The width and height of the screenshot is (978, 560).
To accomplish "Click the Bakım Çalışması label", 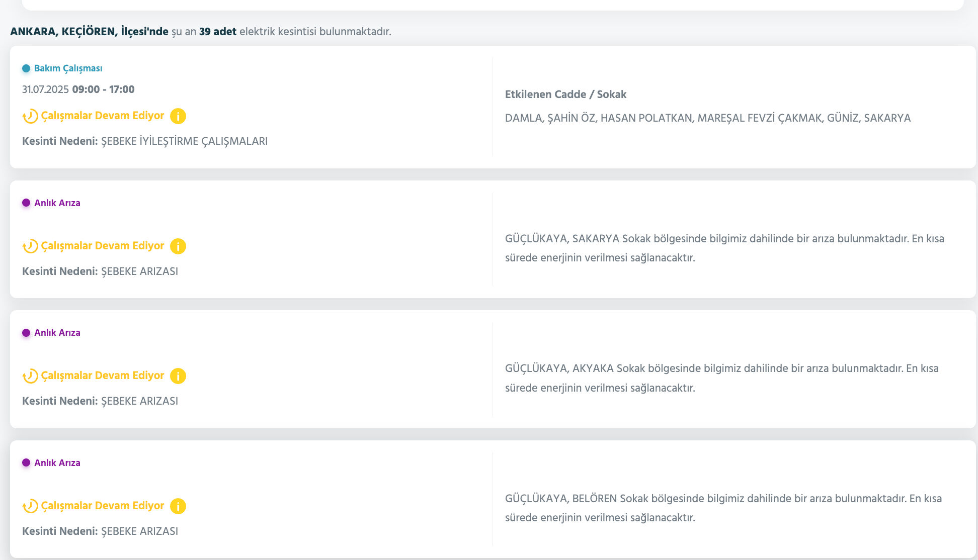I will (68, 68).
